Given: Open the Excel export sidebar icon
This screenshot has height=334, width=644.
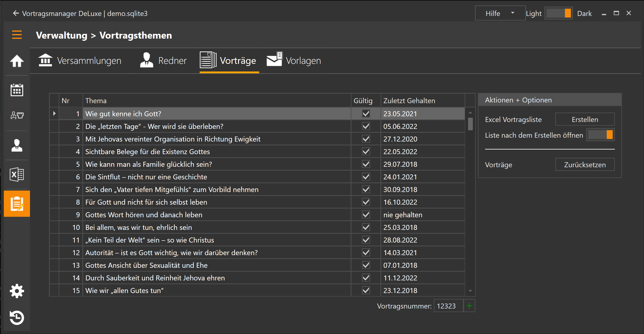Looking at the screenshot, I should coord(17,174).
